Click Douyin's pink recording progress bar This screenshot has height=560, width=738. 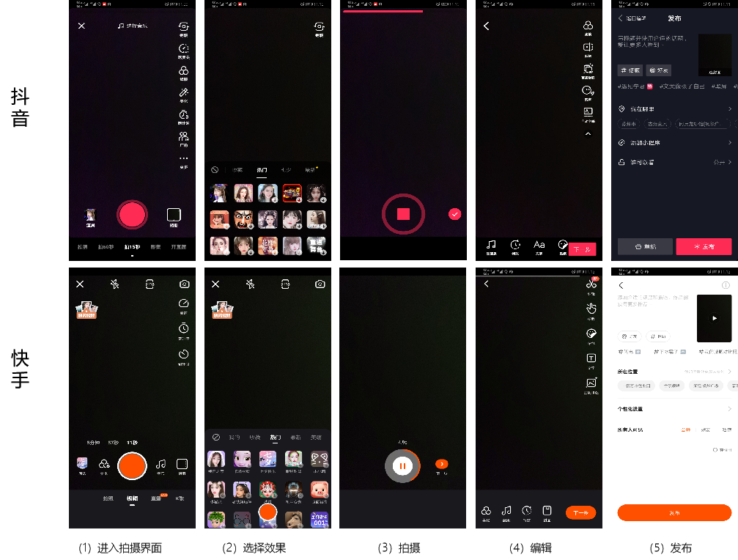pyautogui.click(x=383, y=11)
